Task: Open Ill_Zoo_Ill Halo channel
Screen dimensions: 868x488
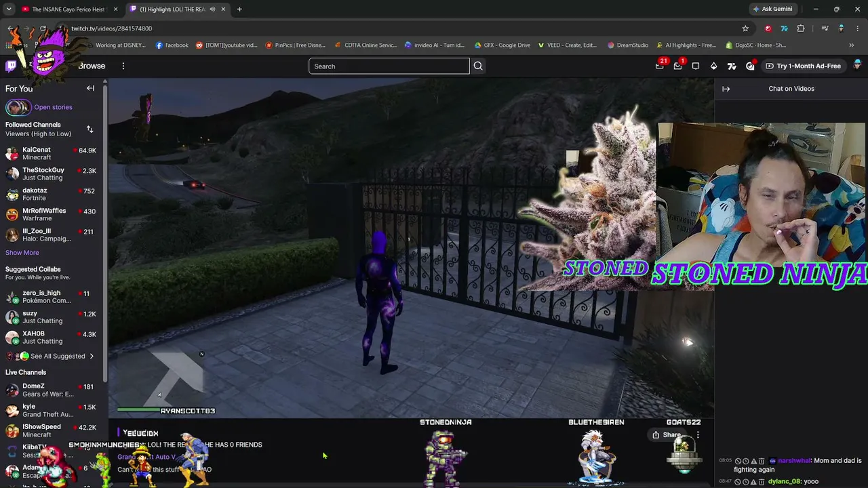Action: point(51,235)
